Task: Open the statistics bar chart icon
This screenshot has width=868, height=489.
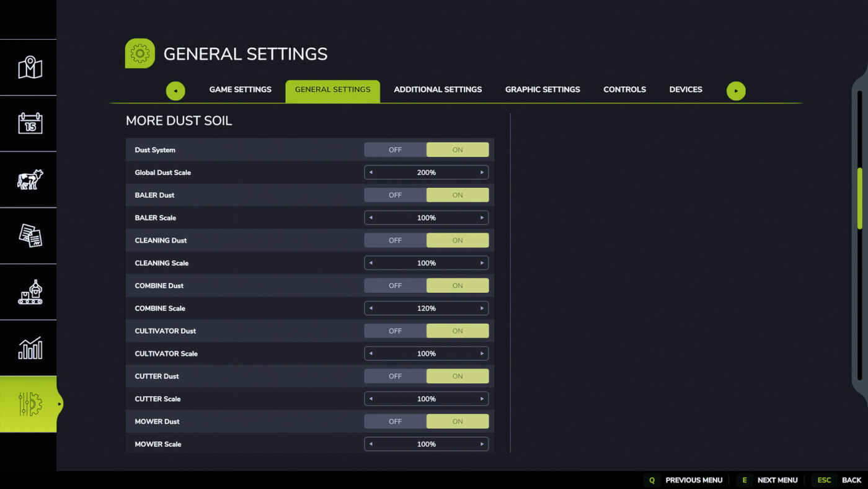Action: (x=29, y=348)
